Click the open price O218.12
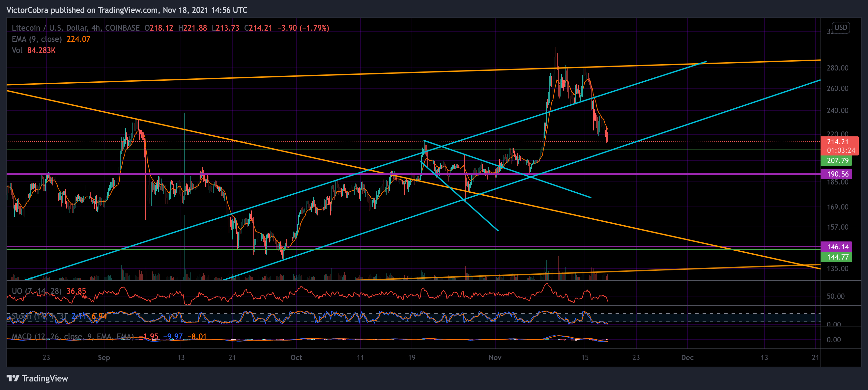This screenshot has height=390, width=868. [x=159, y=28]
